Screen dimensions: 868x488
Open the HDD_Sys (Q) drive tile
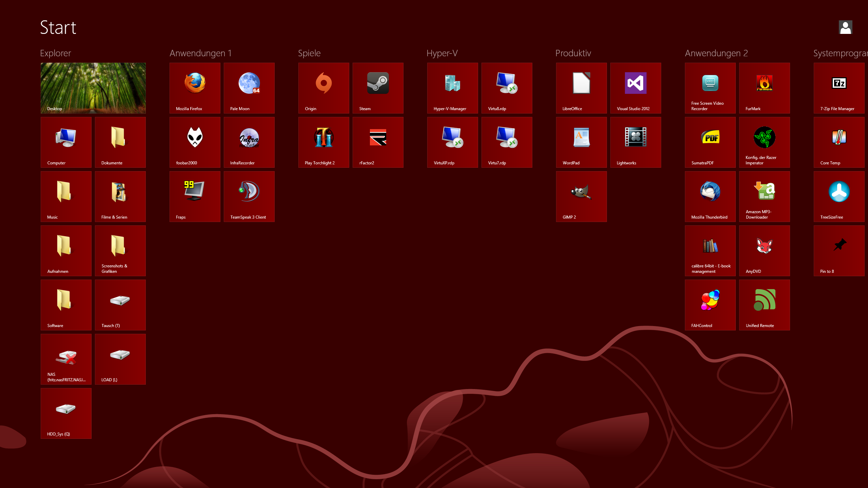[x=66, y=413]
